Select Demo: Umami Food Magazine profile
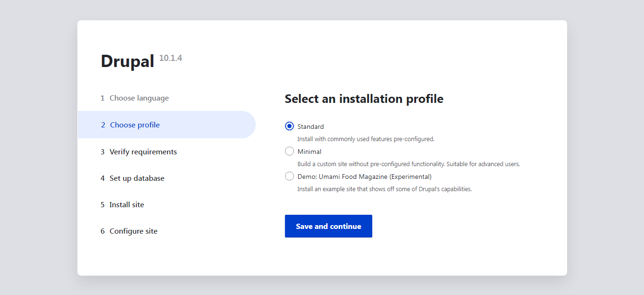Screen dimensions: 644x295 pos(289,176)
